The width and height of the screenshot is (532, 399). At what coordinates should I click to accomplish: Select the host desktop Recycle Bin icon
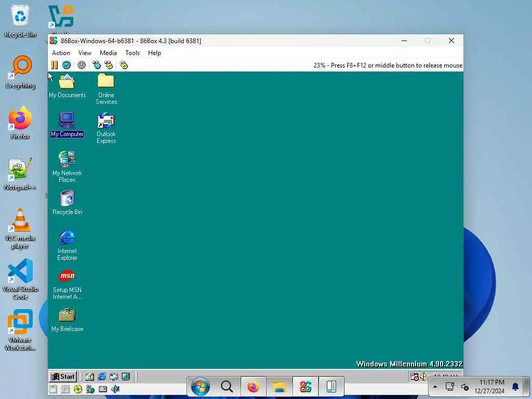click(x=20, y=21)
